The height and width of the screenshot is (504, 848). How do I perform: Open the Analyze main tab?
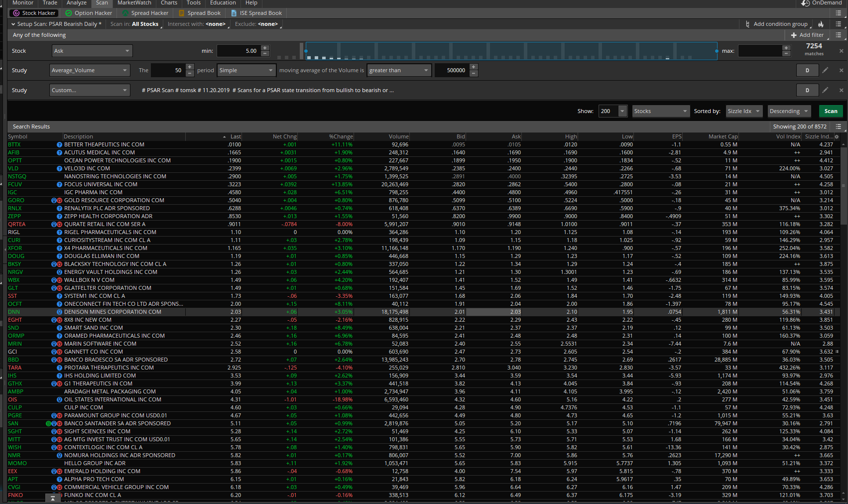point(77,3)
